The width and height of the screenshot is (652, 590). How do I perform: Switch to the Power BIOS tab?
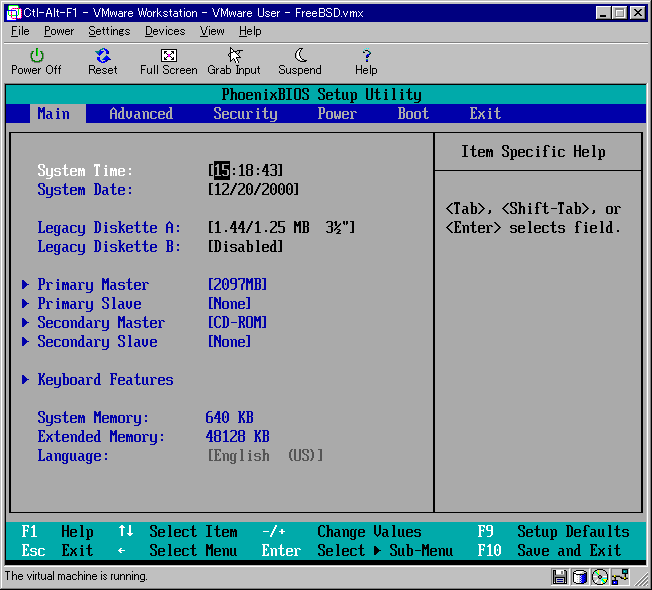pos(337,114)
